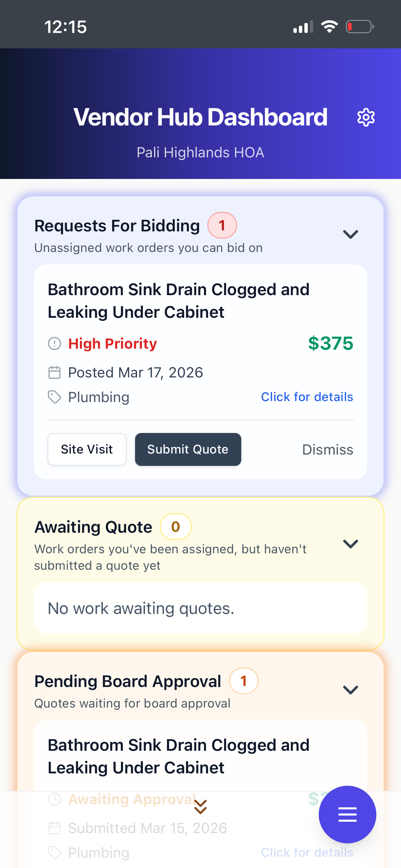Tap the Awaiting Quote zero count badge

point(175,527)
